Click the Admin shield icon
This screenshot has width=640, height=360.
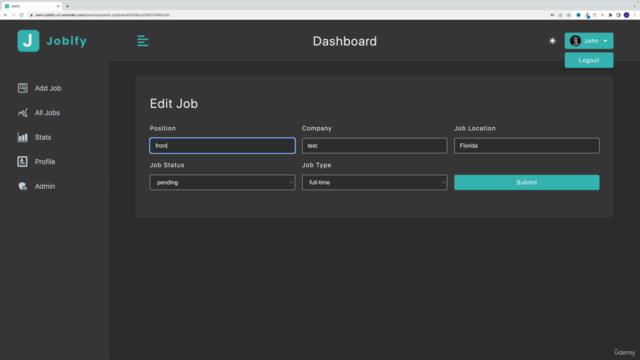[22, 186]
